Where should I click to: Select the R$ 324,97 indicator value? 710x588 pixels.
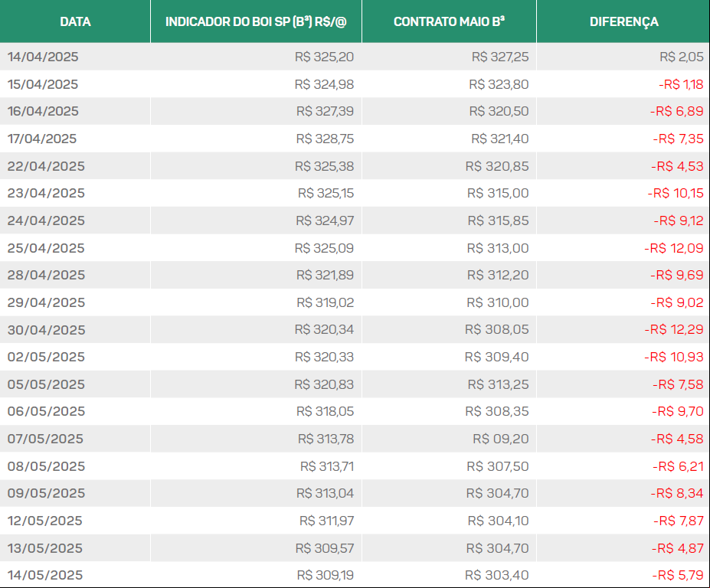325,221
